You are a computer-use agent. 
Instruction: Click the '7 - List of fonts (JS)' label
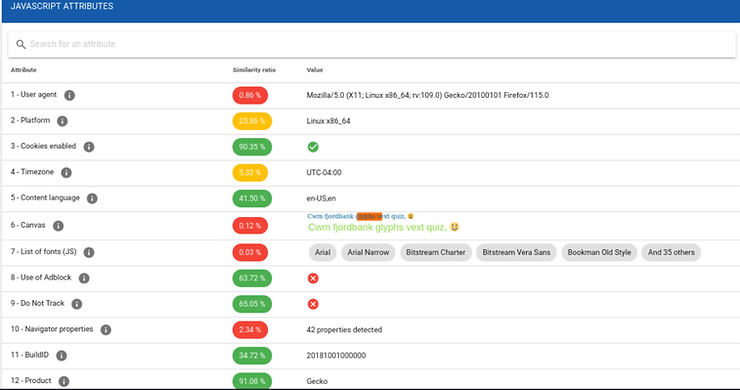(x=43, y=252)
